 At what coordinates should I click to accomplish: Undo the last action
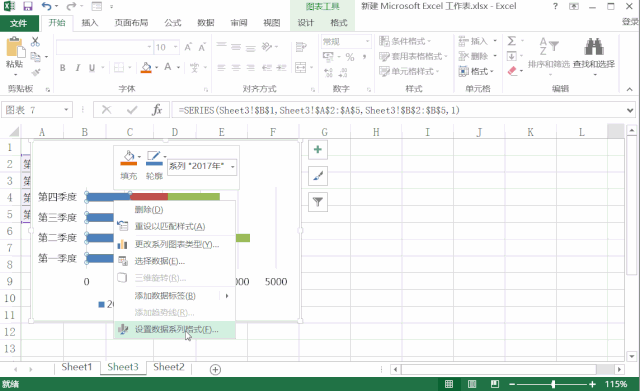46,6
